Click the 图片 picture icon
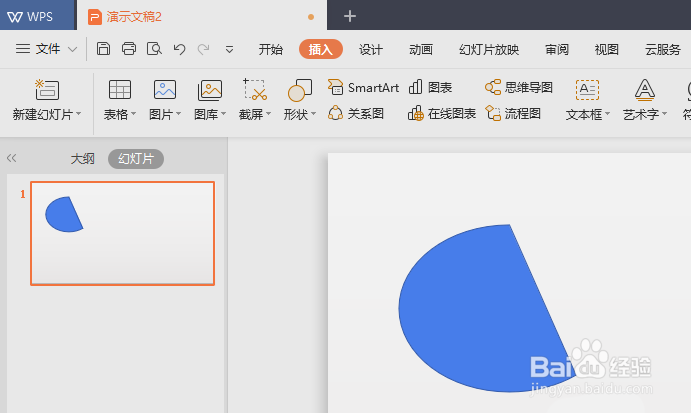 (x=165, y=90)
